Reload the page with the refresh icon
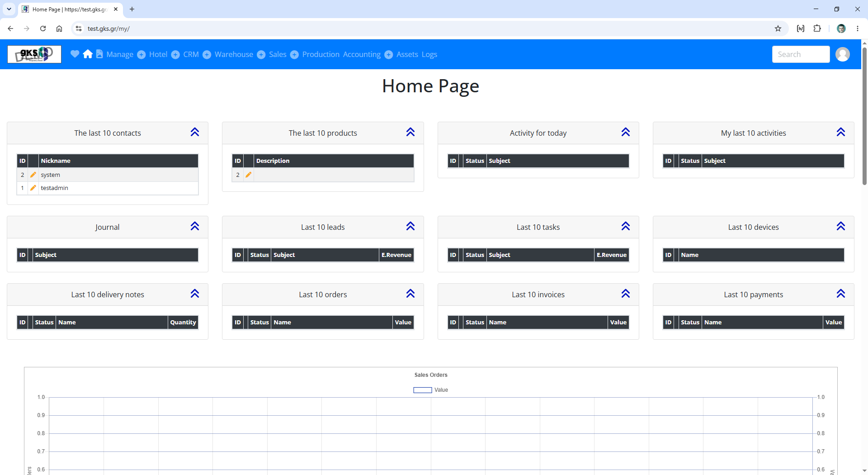 43,28
